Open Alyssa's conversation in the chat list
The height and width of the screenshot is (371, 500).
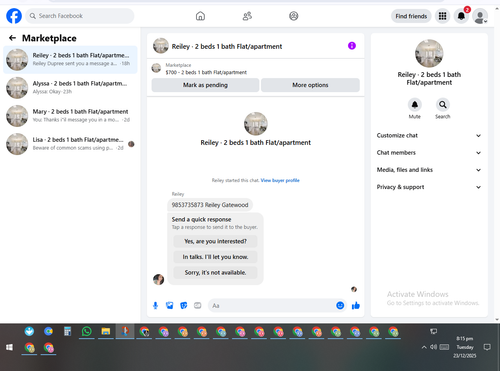point(70,88)
